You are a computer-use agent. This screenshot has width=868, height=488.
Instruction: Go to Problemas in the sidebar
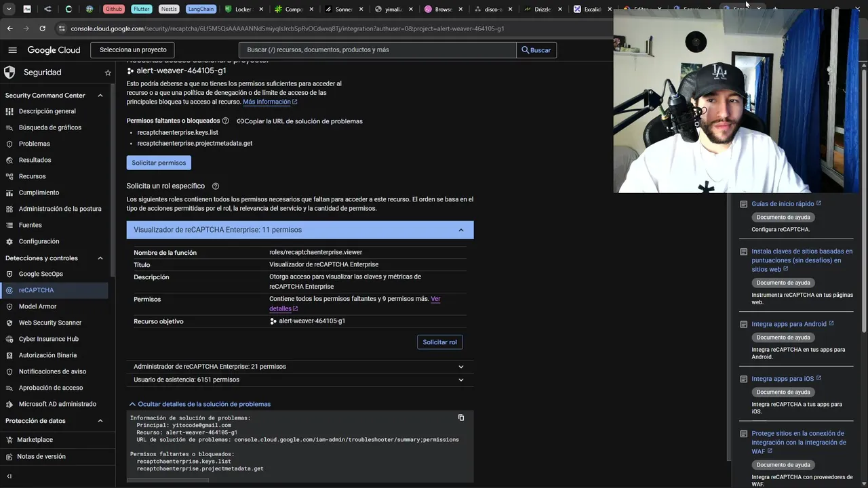(54, 144)
